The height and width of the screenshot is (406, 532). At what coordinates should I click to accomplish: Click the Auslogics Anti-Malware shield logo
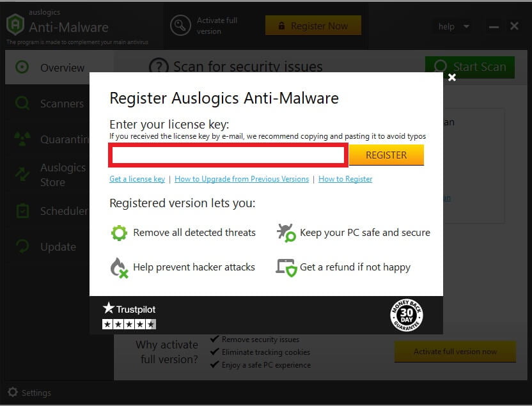[x=15, y=24]
